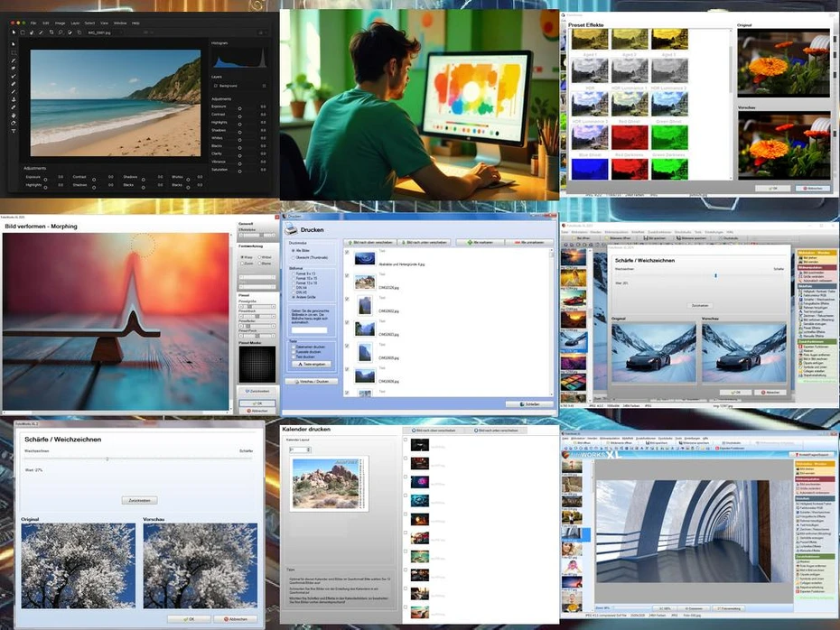Select the brush tool in the dark editor's left toolbar
This screenshot has width=840, height=630.
tap(14, 62)
